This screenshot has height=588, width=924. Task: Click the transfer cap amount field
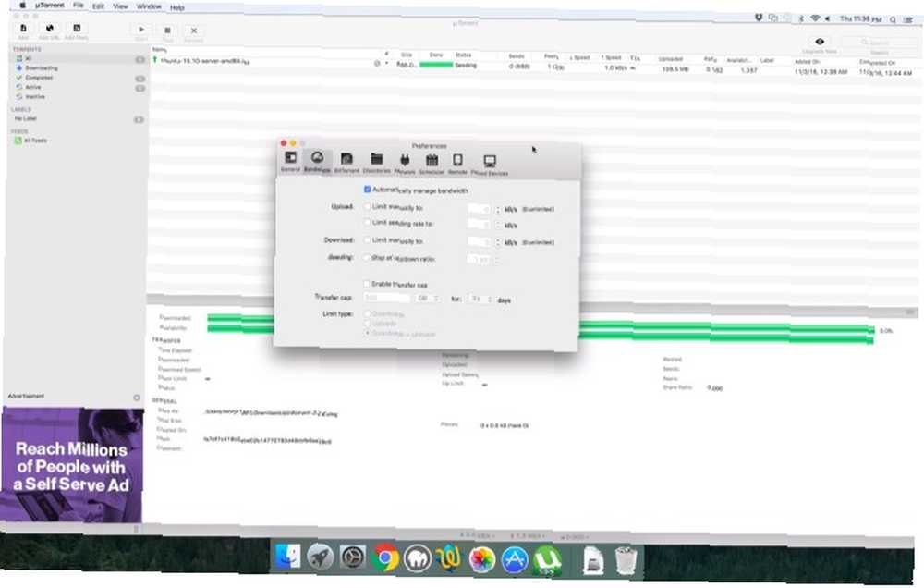point(387,298)
